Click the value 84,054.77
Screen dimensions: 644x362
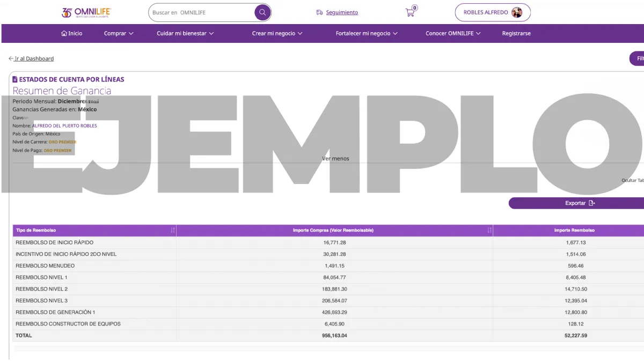click(x=335, y=277)
